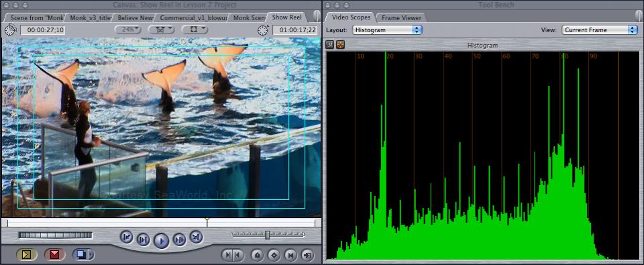644x265 pixels.
Task: Play the Show Reel sequence
Action: 162,241
